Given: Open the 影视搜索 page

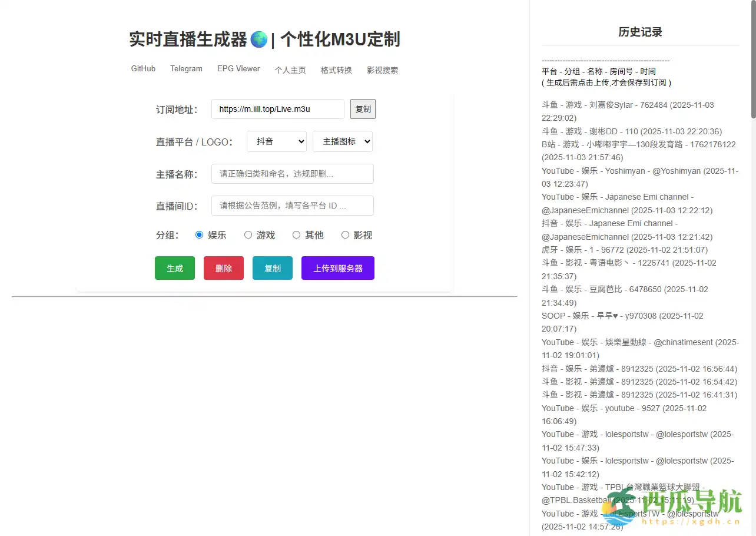Looking at the screenshot, I should (x=382, y=70).
